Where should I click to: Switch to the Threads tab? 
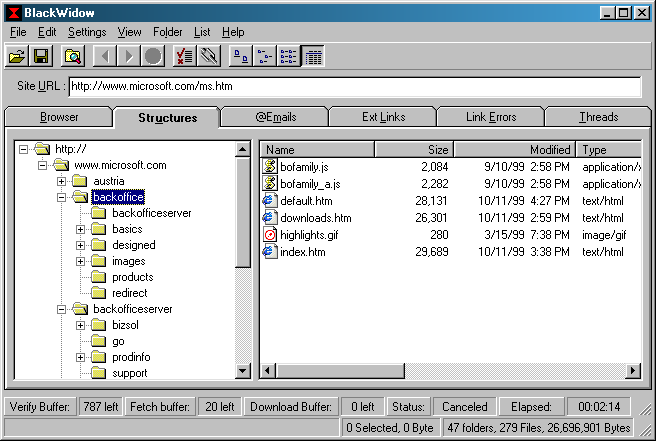coord(598,117)
